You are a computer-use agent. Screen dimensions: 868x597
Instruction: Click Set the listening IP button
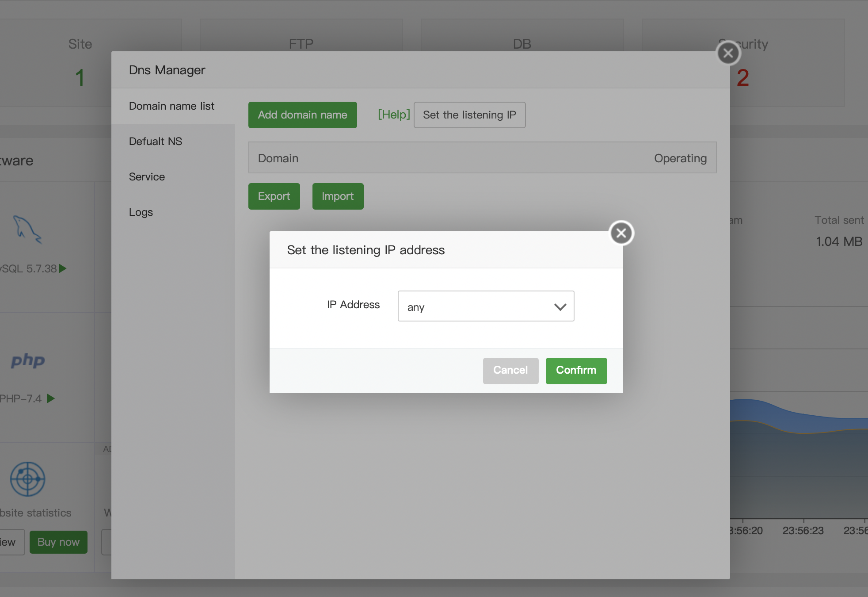point(469,115)
